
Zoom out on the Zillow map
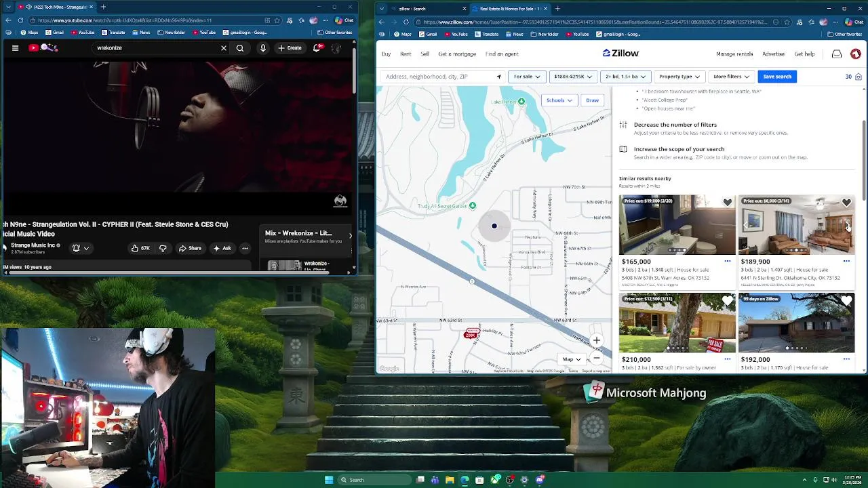click(x=596, y=357)
